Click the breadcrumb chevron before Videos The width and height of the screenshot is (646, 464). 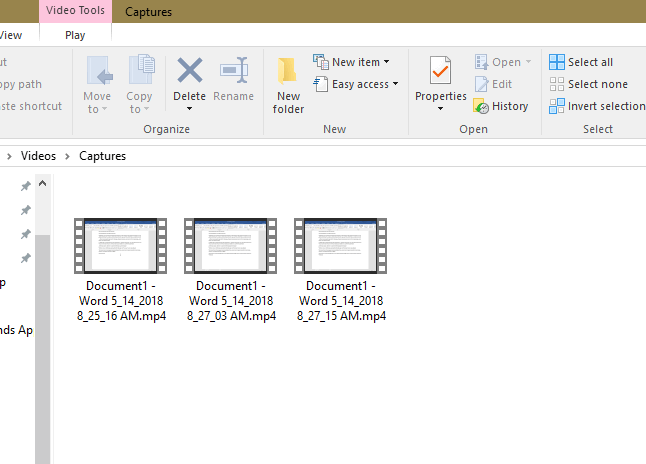click(x=9, y=156)
